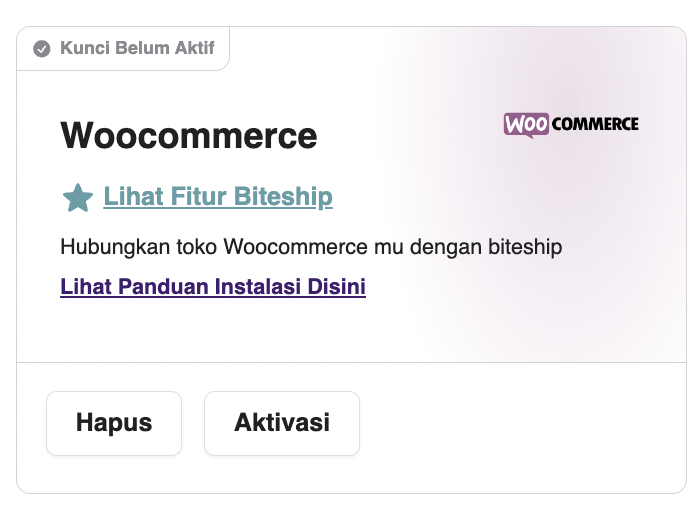Open Lihat Panduan Instalasi Disini guide link

pyautogui.click(x=213, y=286)
